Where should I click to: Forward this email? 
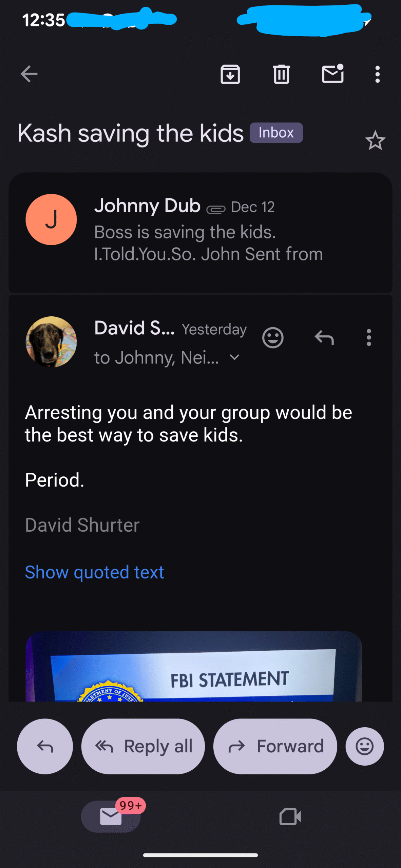[275, 746]
